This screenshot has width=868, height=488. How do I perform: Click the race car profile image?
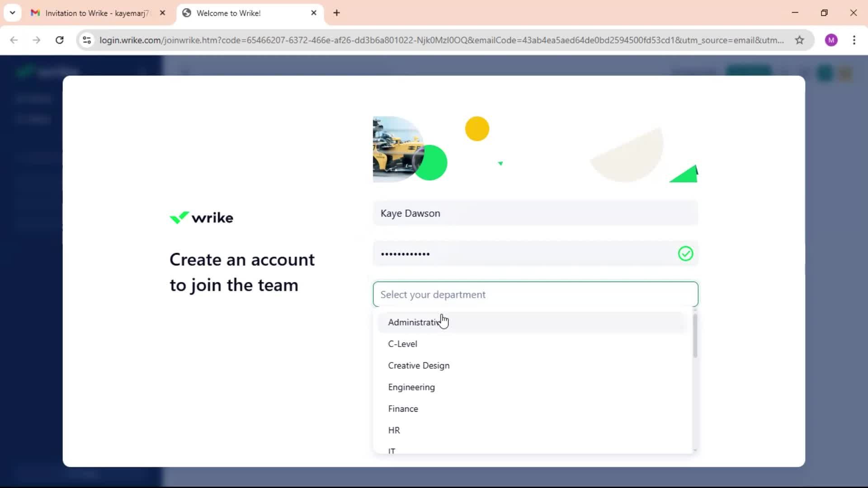click(398, 150)
